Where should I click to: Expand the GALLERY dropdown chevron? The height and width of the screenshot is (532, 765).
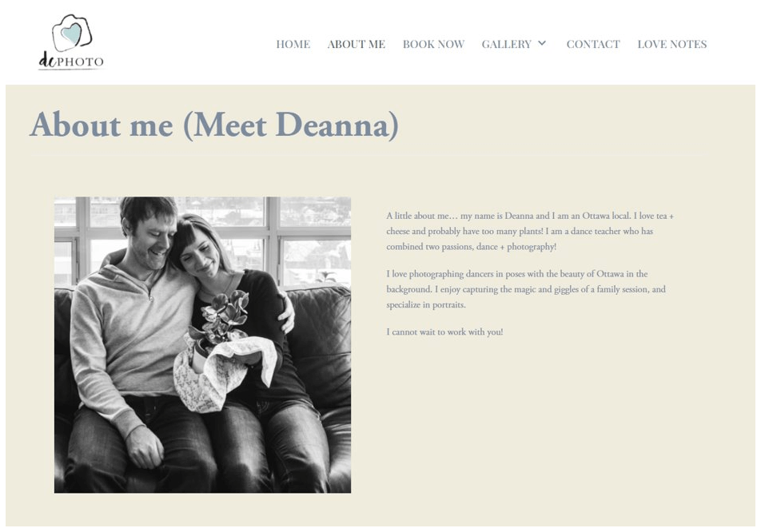(542, 43)
